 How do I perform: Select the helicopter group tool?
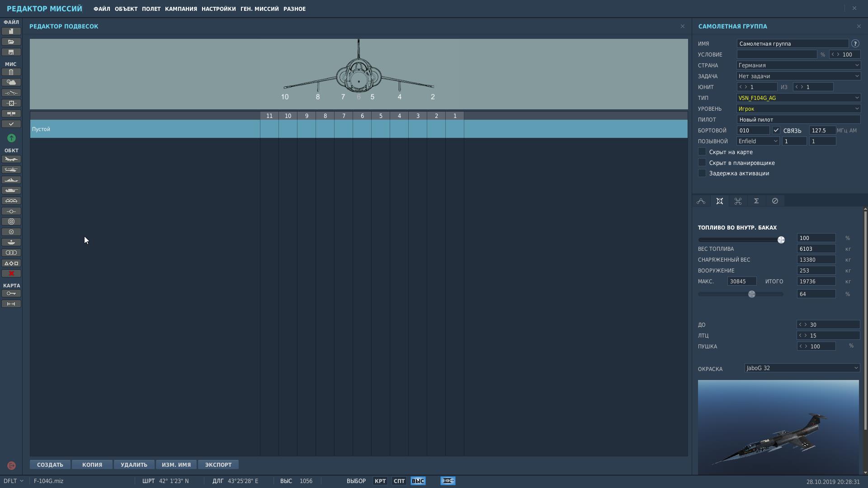(x=11, y=169)
